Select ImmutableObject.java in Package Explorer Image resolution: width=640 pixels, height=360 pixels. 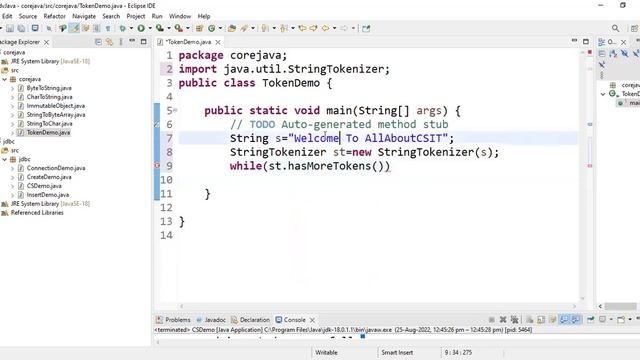[x=56, y=106]
